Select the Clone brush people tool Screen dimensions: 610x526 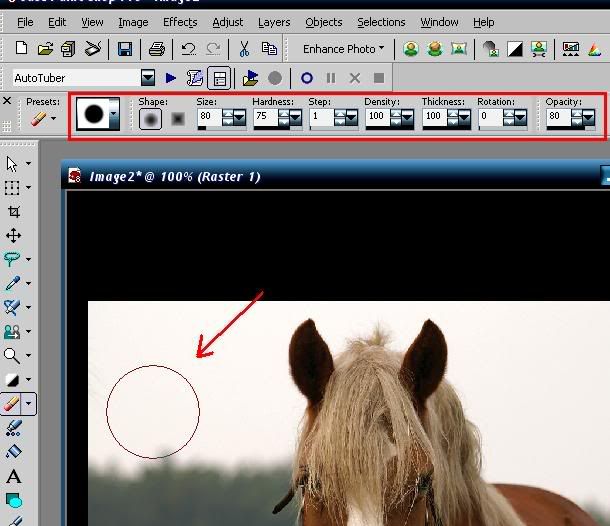pyautogui.click(x=12, y=331)
